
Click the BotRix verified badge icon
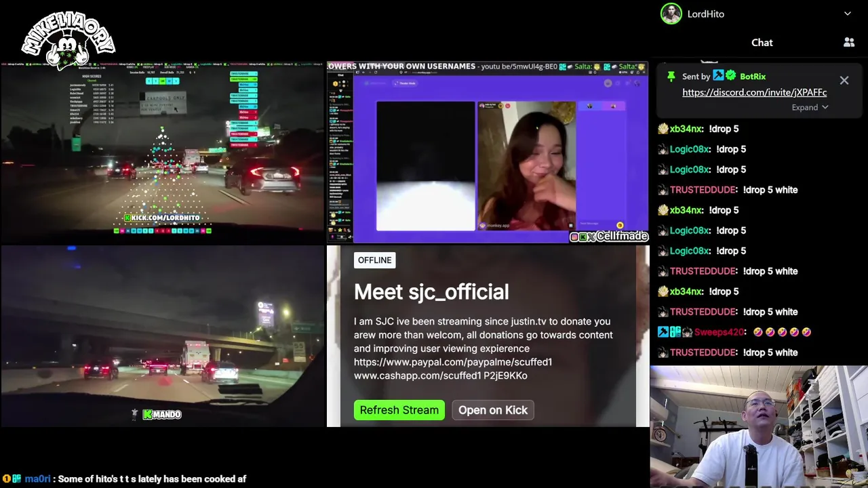[x=731, y=77]
